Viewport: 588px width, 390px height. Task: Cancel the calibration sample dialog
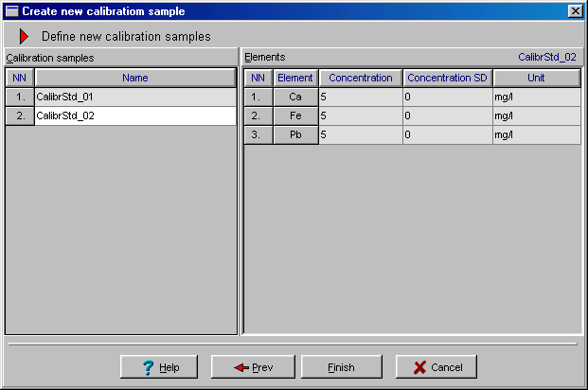point(437,366)
